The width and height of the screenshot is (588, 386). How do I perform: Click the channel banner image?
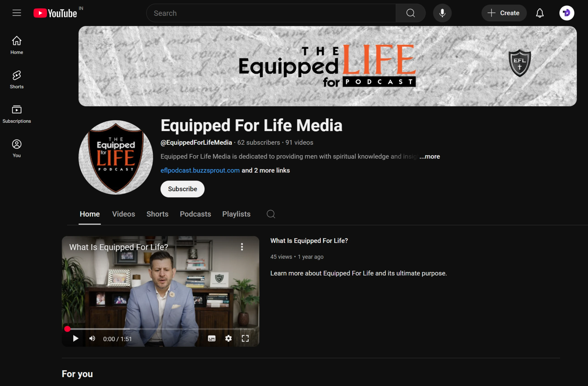click(327, 66)
